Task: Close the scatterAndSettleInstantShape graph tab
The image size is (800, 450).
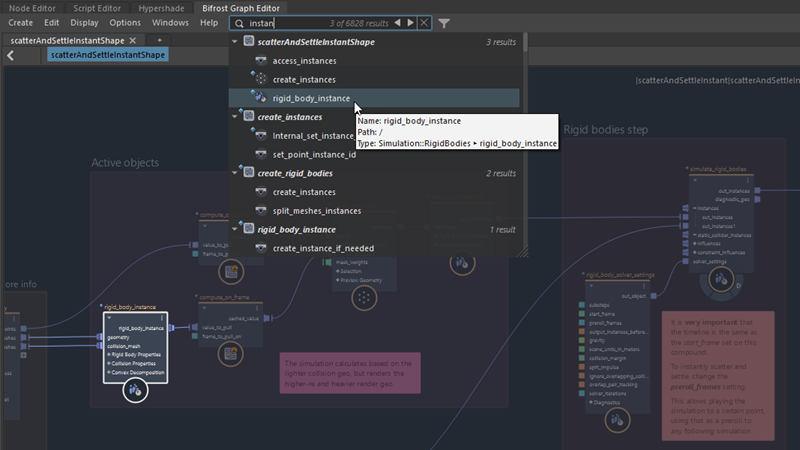Action: (x=133, y=40)
